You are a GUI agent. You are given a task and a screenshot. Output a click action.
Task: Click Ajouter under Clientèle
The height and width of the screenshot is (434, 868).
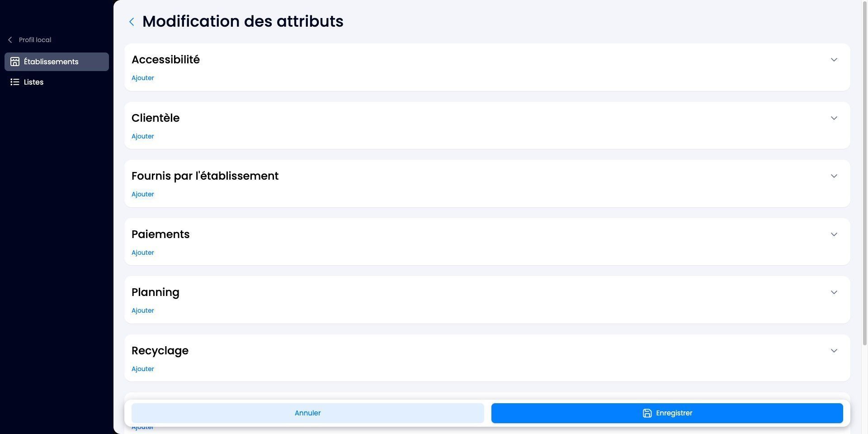143,136
